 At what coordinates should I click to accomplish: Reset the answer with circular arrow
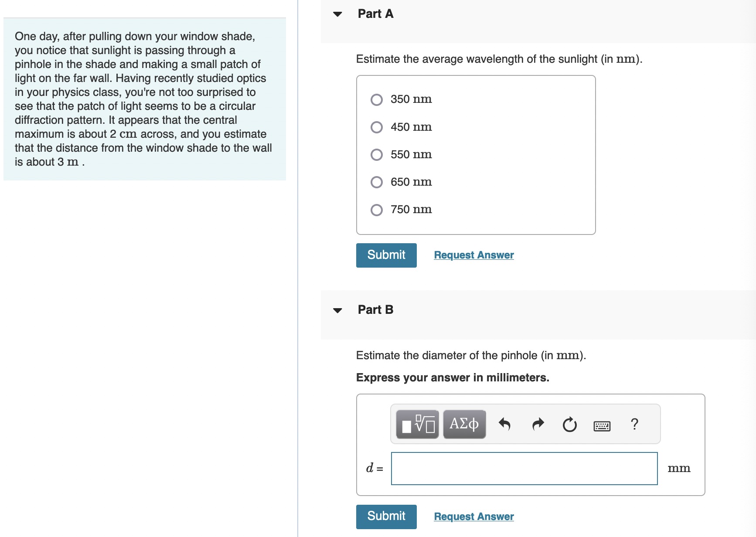point(569,424)
